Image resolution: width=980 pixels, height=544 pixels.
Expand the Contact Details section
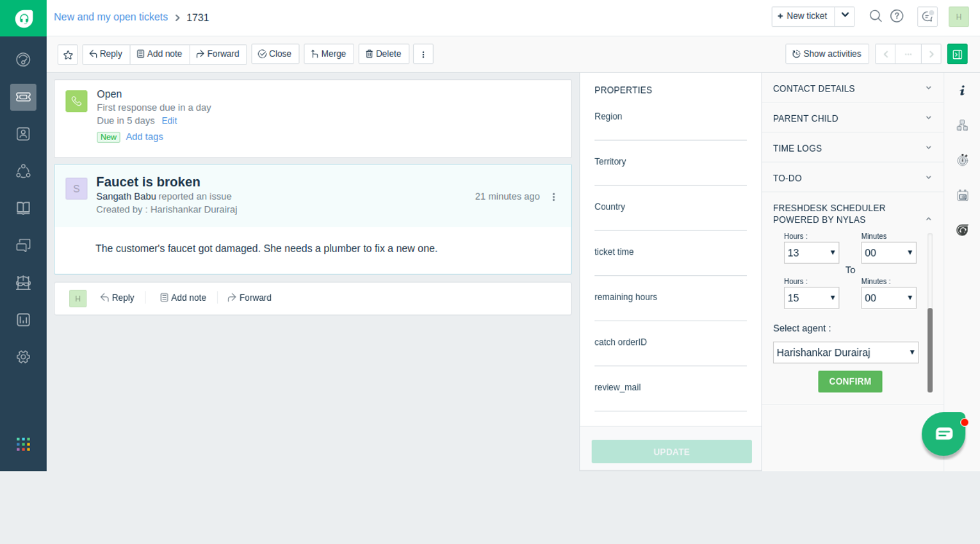point(929,88)
